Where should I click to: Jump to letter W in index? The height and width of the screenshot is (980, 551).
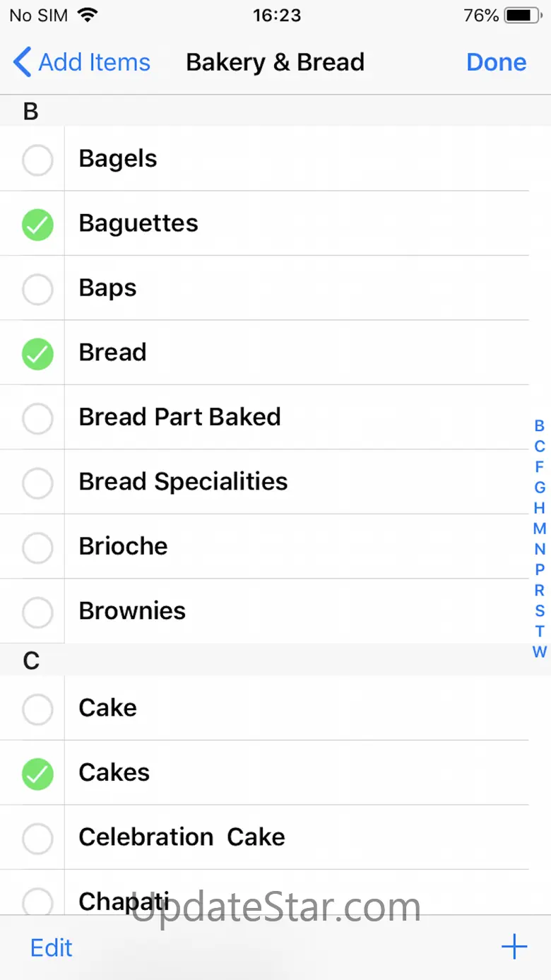(540, 651)
